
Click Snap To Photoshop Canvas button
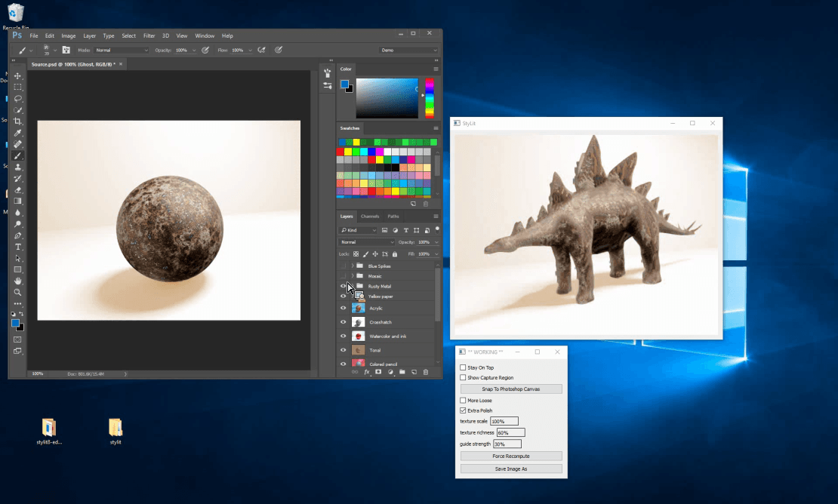click(x=511, y=389)
